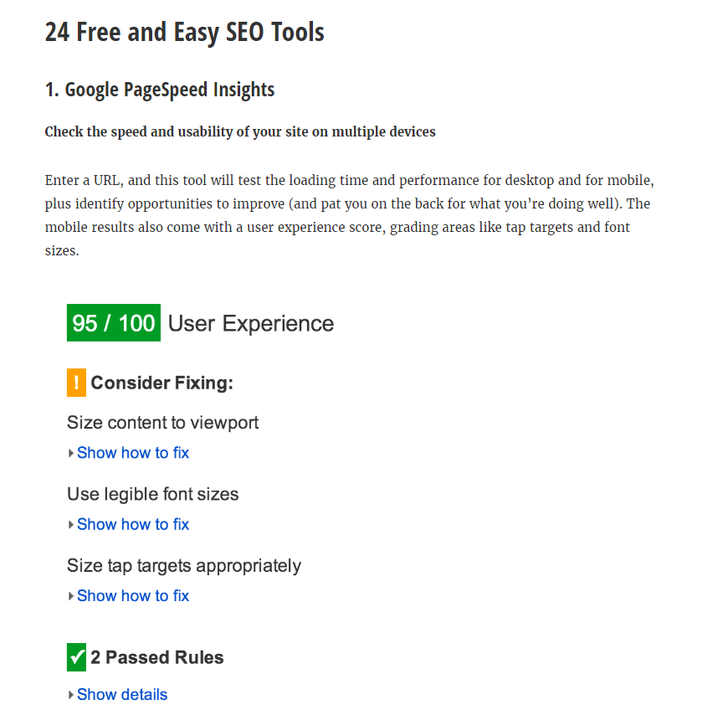Expand the Show details disclosure triangle
The width and height of the screenshot is (728, 715).
[70, 695]
